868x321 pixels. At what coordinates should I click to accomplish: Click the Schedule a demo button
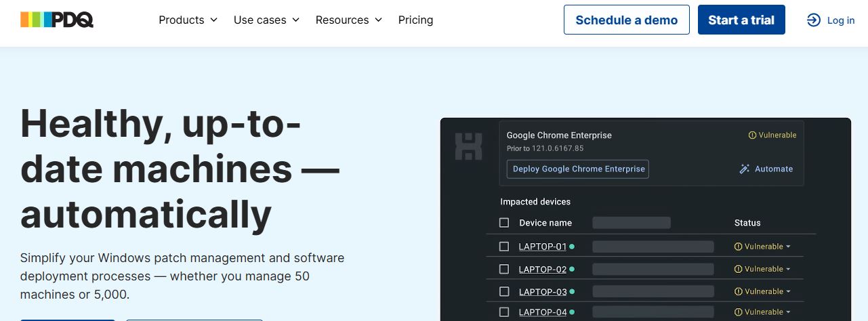(626, 20)
